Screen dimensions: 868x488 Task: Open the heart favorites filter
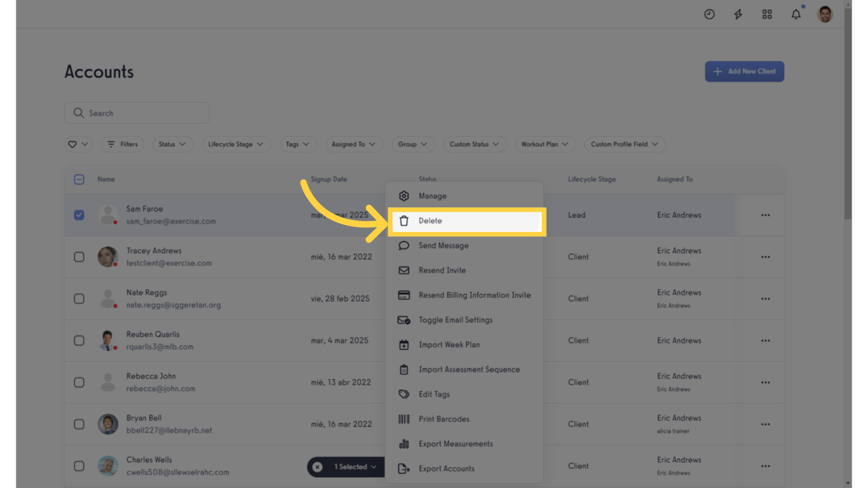(78, 144)
